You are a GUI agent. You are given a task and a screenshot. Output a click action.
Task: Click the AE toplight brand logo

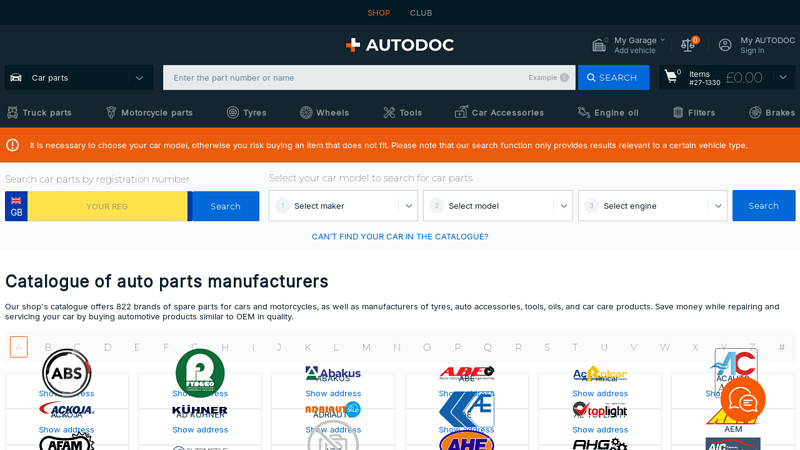pyautogui.click(x=600, y=410)
